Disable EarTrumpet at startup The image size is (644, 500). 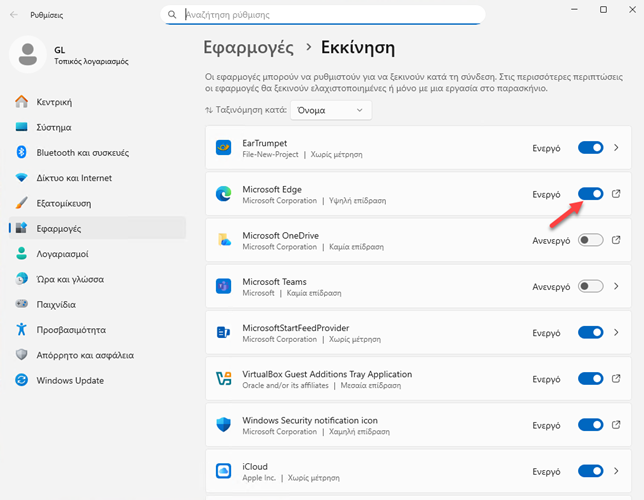[591, 147]
